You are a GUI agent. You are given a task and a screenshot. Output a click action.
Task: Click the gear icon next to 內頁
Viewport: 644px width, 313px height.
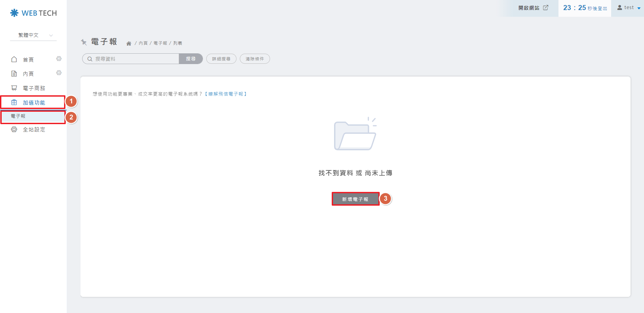59,73
